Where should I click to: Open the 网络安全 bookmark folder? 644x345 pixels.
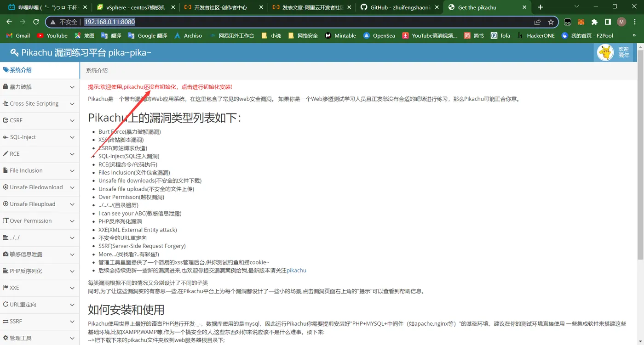(303, 35)
